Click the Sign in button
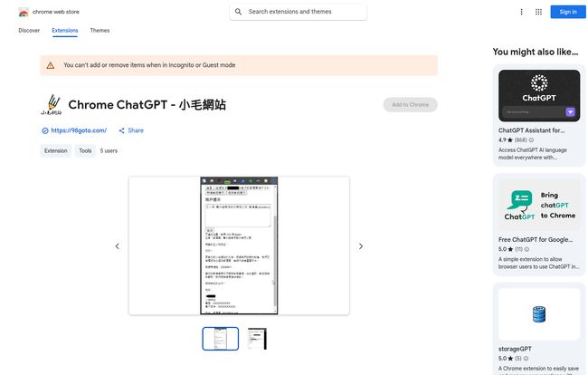The height and width of the screenshot is (375, 588). click(568, 12)
